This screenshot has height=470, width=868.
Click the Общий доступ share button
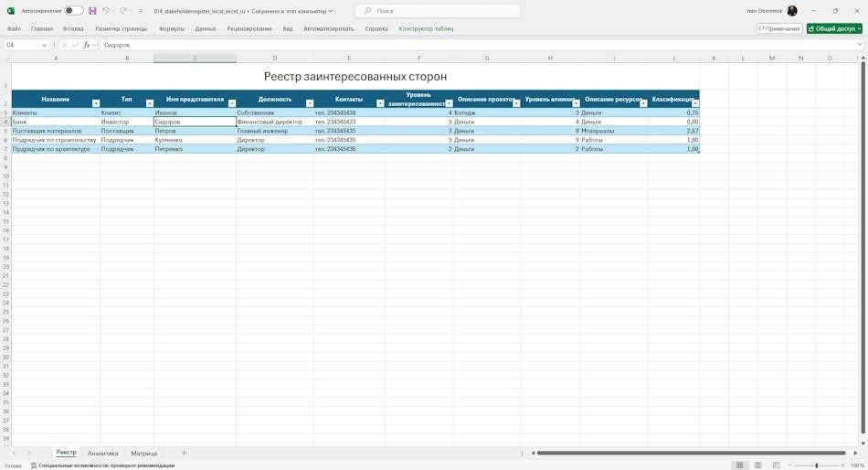coord(834,28)
